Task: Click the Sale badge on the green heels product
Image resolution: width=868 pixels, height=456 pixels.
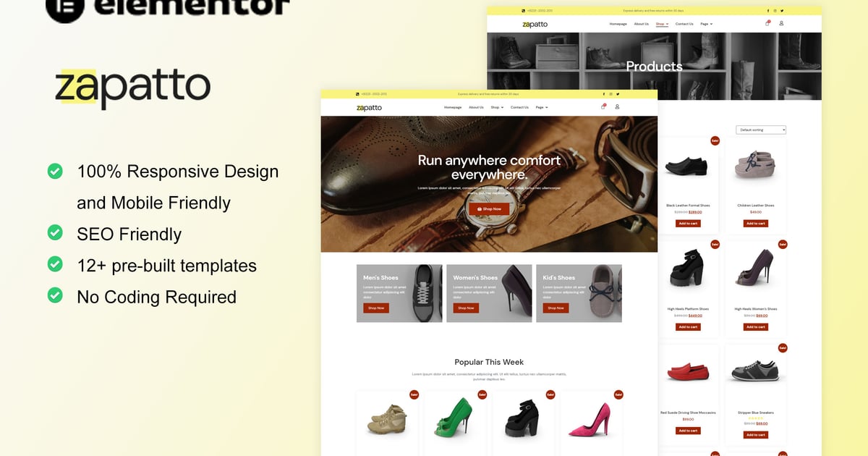Action: (482, 394)
